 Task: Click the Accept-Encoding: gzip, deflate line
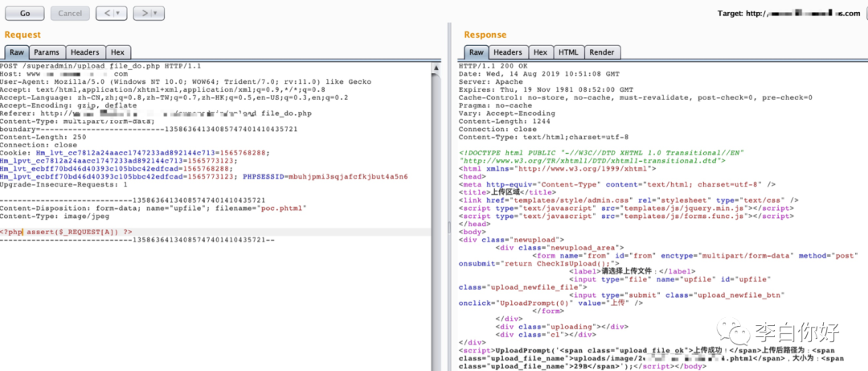(x=68, y=105)
